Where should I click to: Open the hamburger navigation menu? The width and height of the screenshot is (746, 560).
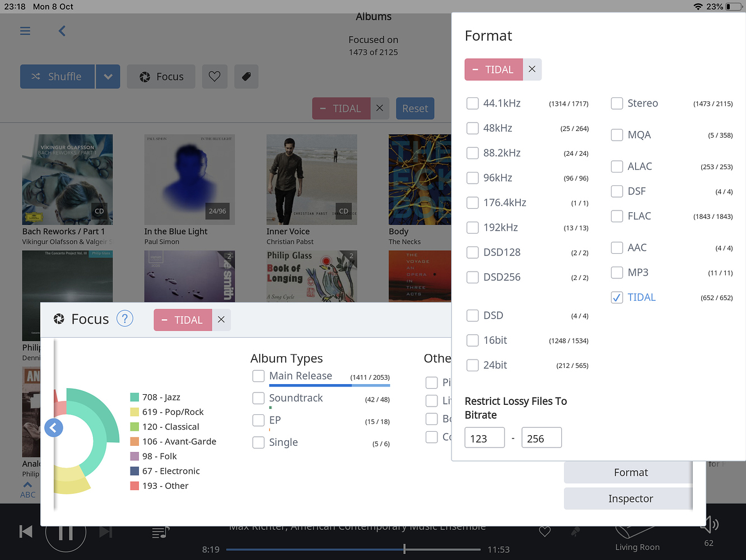[x=25, y=31]
